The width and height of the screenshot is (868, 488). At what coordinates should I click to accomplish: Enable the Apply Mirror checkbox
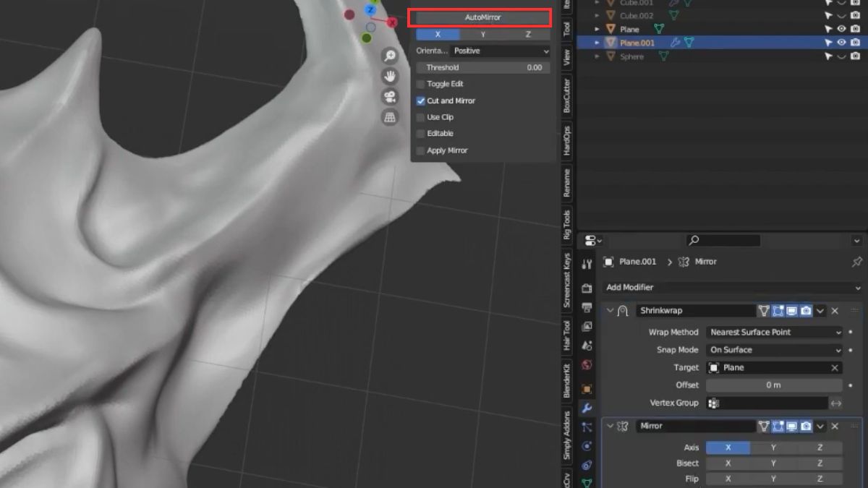pyautogui.click(x=421, y=150)
